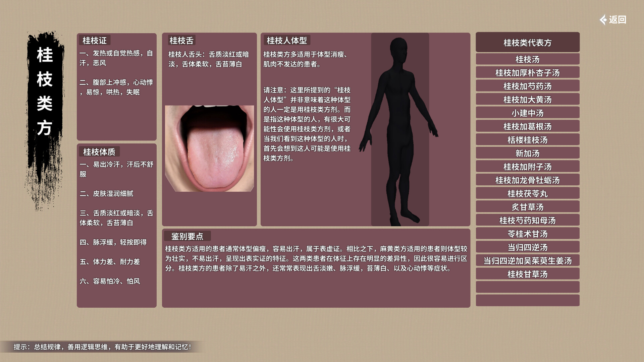Select 桂枝加芍药汤 from the representative formulas
Image resolution: width=644 pixels, height=362 pixels.
(x=527, y=86)
